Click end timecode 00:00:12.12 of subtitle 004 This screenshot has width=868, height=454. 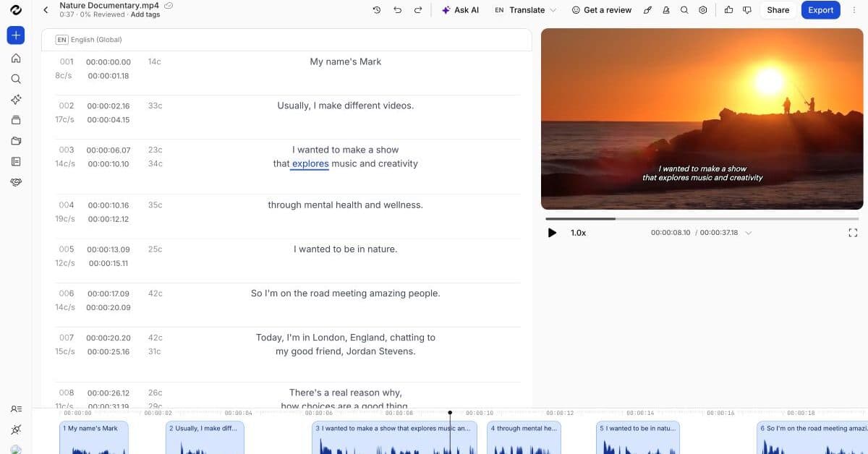109,219
